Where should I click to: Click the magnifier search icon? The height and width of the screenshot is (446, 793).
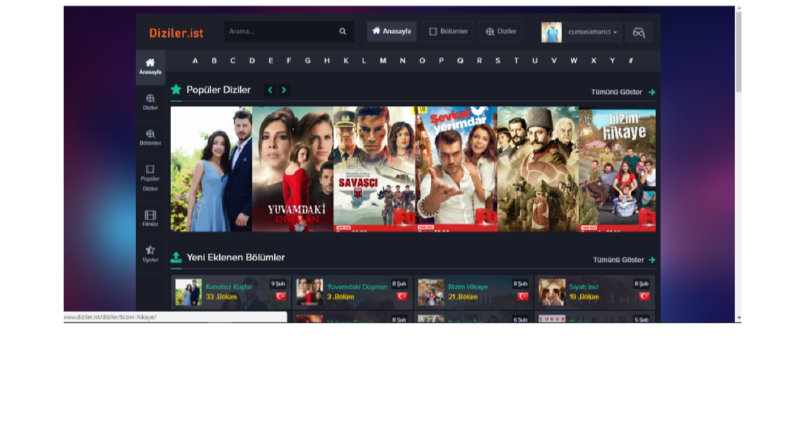(x=342, y=31)
